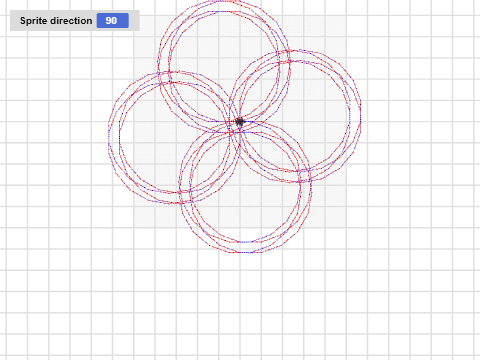Click the gray Sprite direction monitor box
The width and height of the screenshot is (480, 360).
click(x=75, y=21)
